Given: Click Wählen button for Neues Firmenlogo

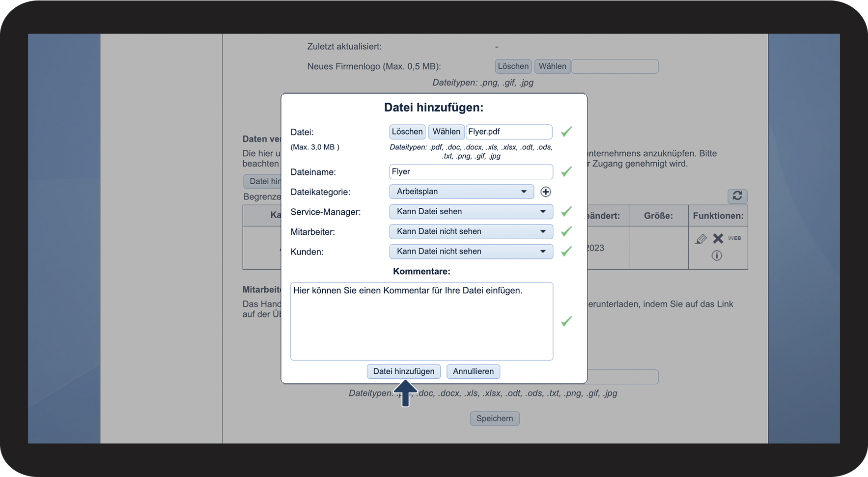Looking at the screenshot, I should pyautogui.click(x=552, y=66).
